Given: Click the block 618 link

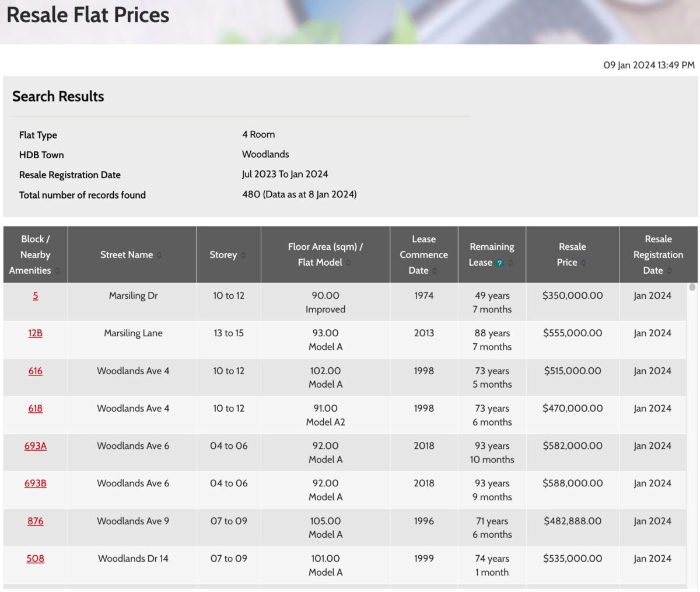Looking at the screenshot, I should (x=35, y=408).
